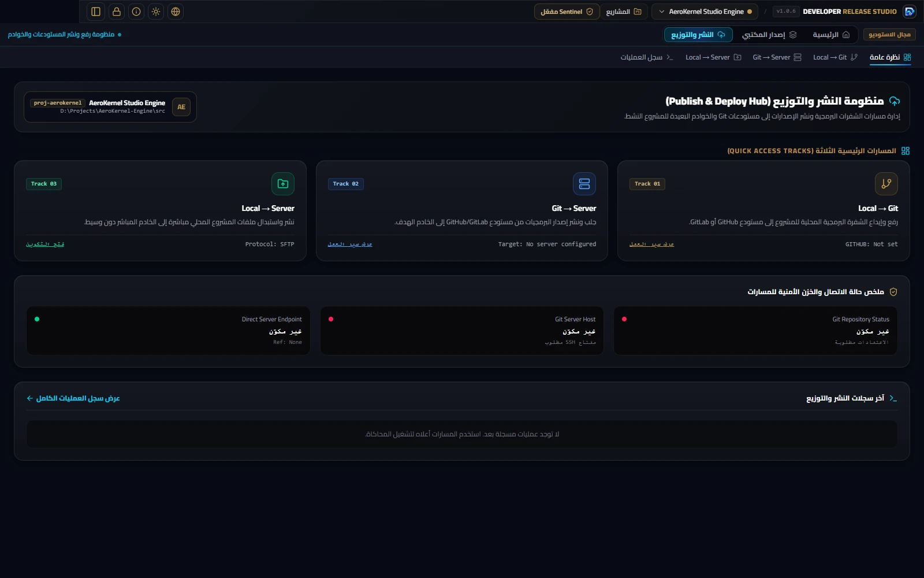Click the Git Repository Status card
The image size is (924, 578).
pyautogui.click(x=755, y=331)
